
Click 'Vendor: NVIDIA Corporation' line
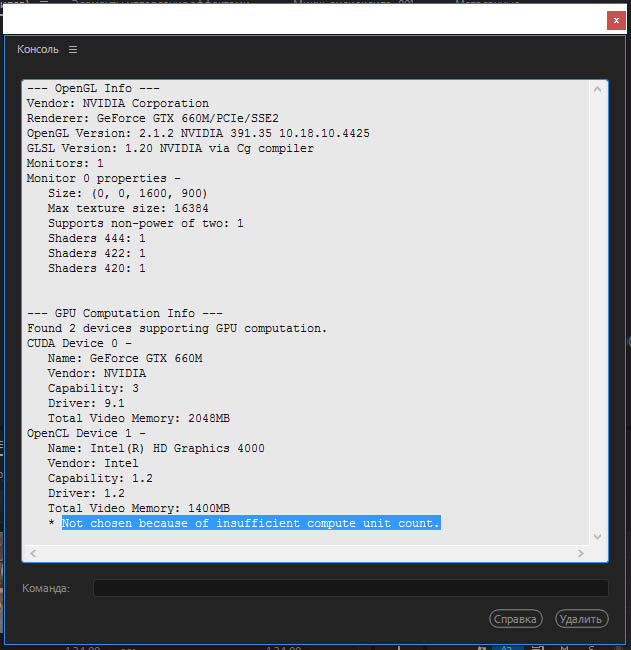click(118, 103)
